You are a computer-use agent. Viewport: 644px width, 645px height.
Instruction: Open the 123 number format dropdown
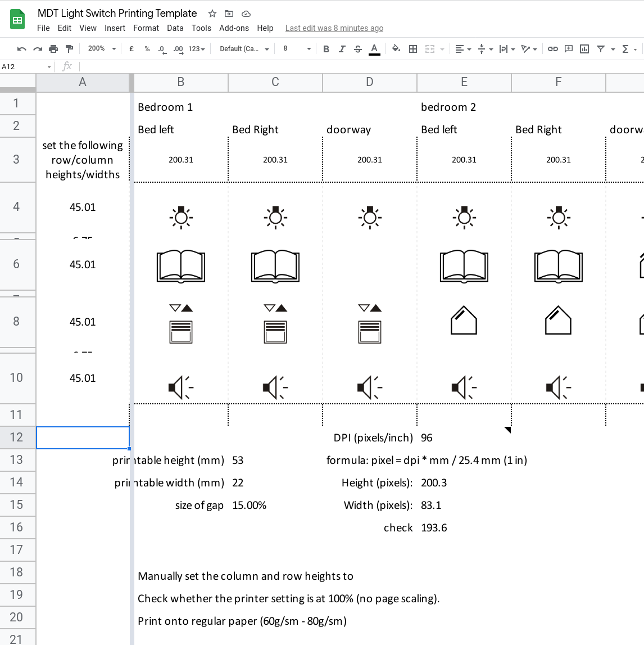pos(196,49)
